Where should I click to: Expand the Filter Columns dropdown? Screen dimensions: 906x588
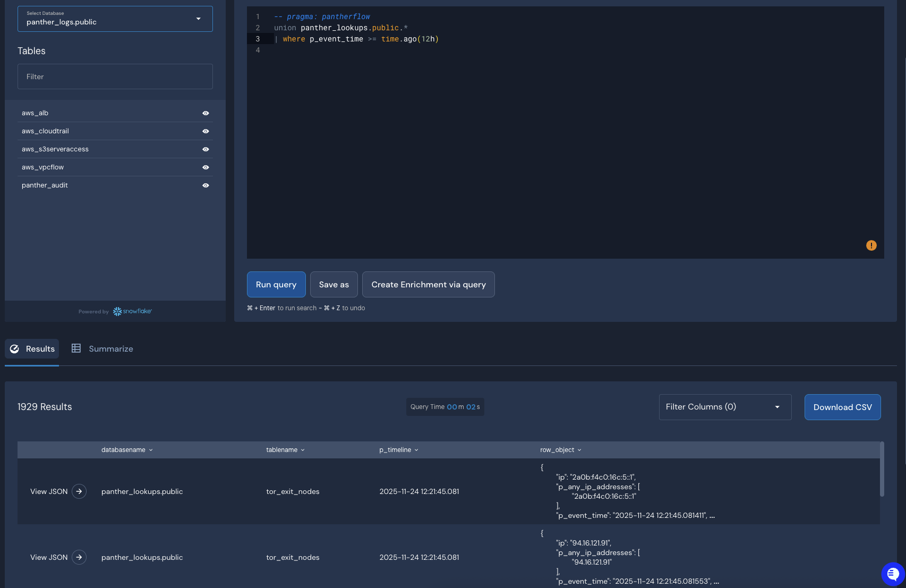[x=724, y=407]
